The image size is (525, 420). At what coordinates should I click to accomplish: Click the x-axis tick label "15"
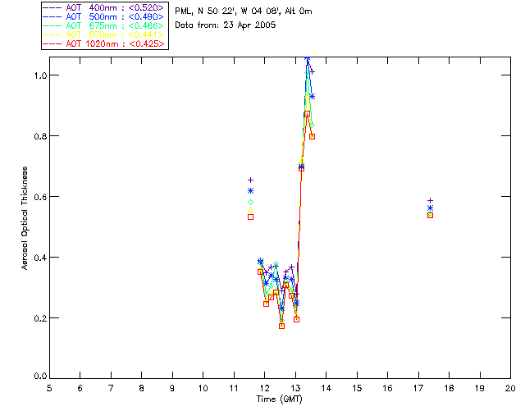(357, 388)
